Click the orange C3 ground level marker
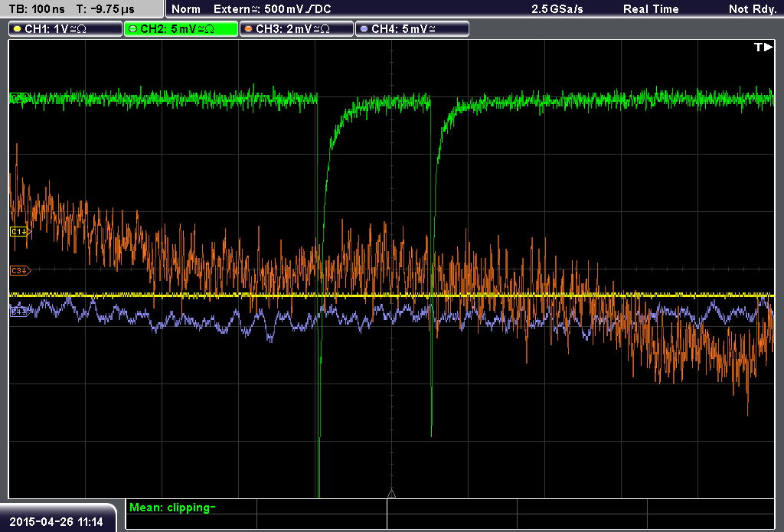Screen dimensions: 784x532 (x=21, y=270)
